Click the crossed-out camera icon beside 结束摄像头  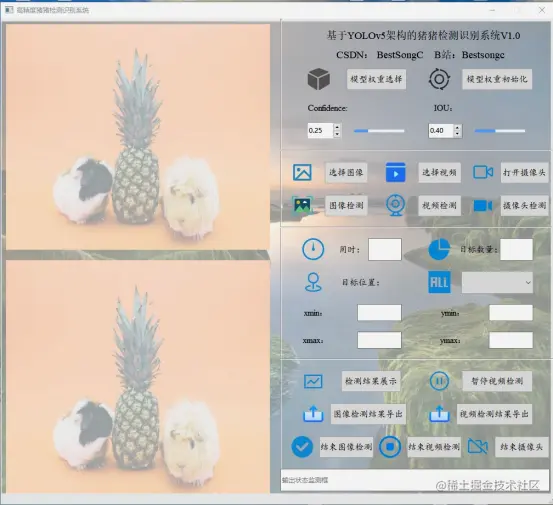coord(477,447)
